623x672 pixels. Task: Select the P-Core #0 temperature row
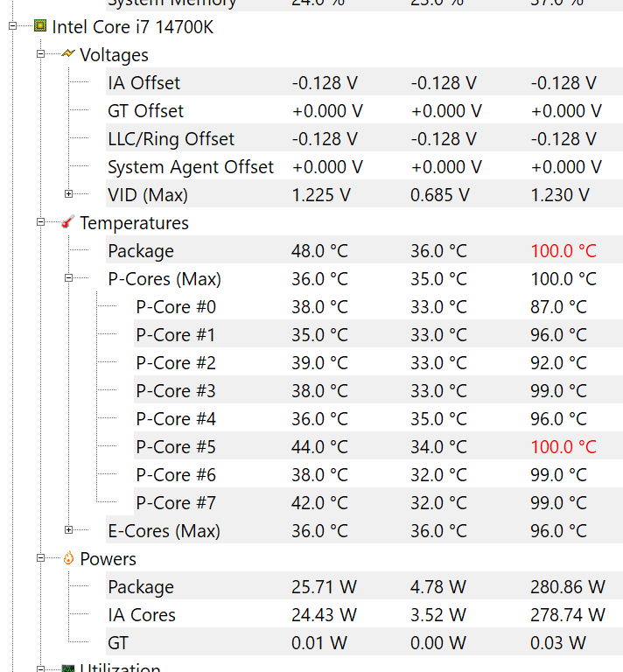[176, 307]
